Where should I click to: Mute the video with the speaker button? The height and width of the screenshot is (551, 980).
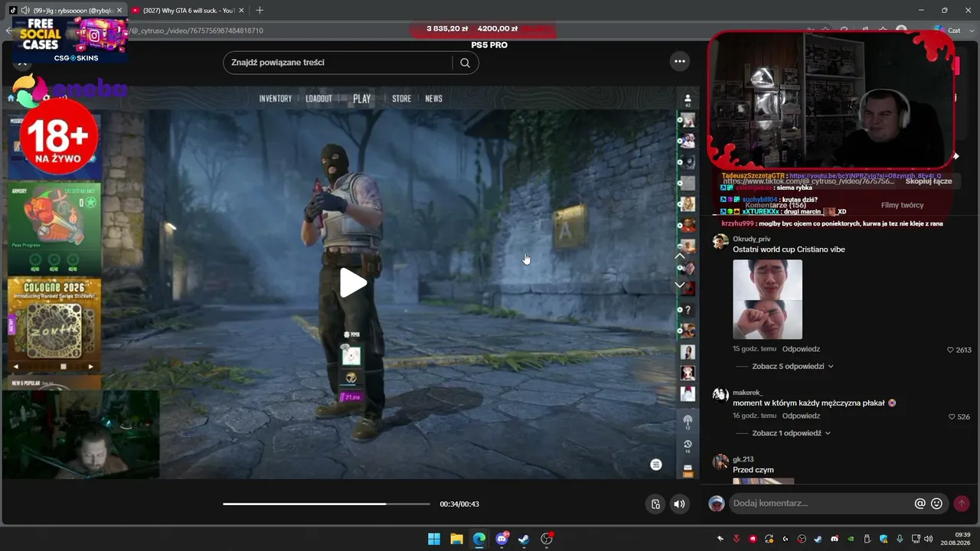[679, 504]
